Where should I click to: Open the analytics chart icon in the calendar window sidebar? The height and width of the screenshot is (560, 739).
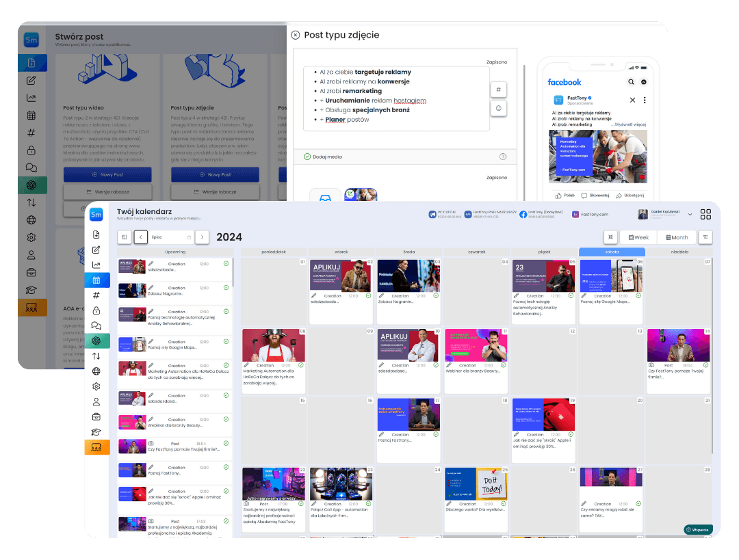(x=96, y=265)
